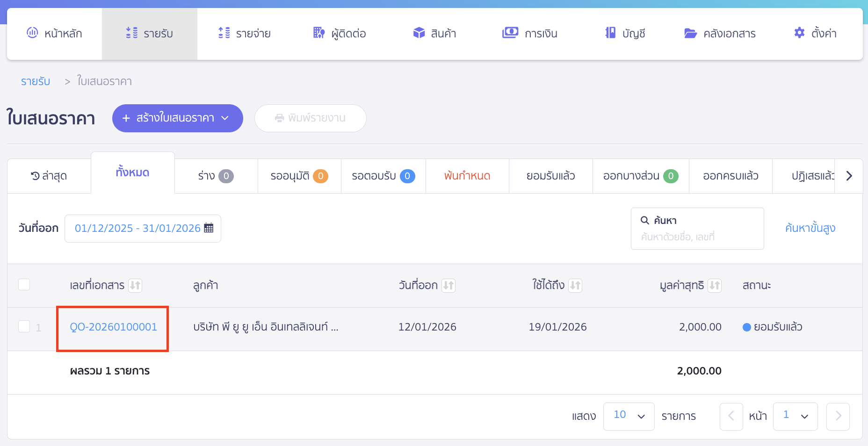Open settings via the gear icon

[x=799, y=33]
